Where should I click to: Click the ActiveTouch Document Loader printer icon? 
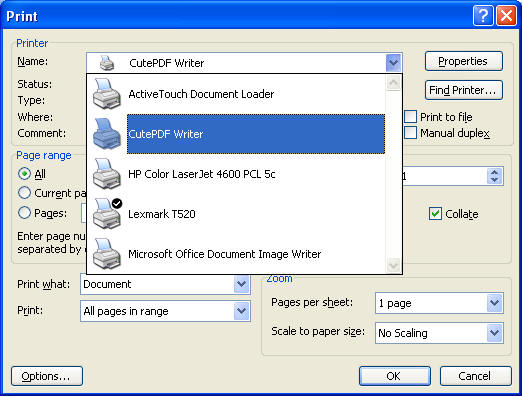click(107, 94)
